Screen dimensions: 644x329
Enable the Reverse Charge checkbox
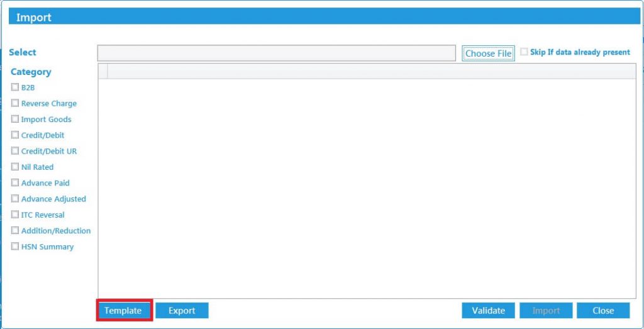click(x=15, y=103)
